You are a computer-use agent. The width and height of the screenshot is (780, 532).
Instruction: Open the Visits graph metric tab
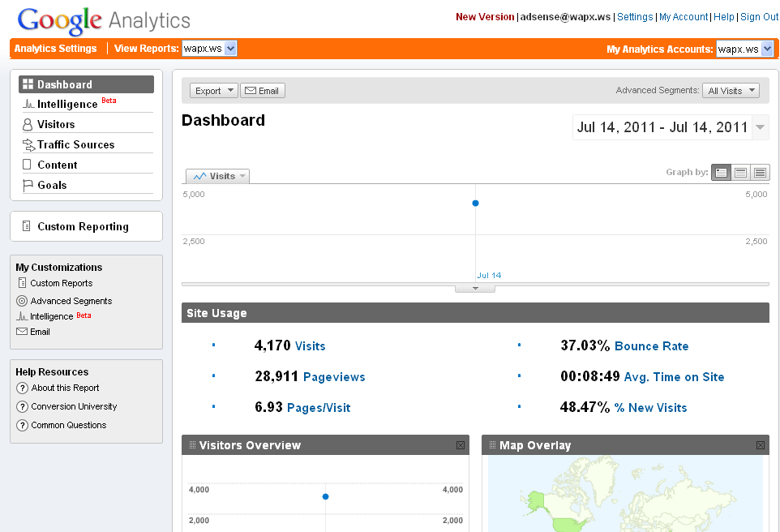[217, 176]
